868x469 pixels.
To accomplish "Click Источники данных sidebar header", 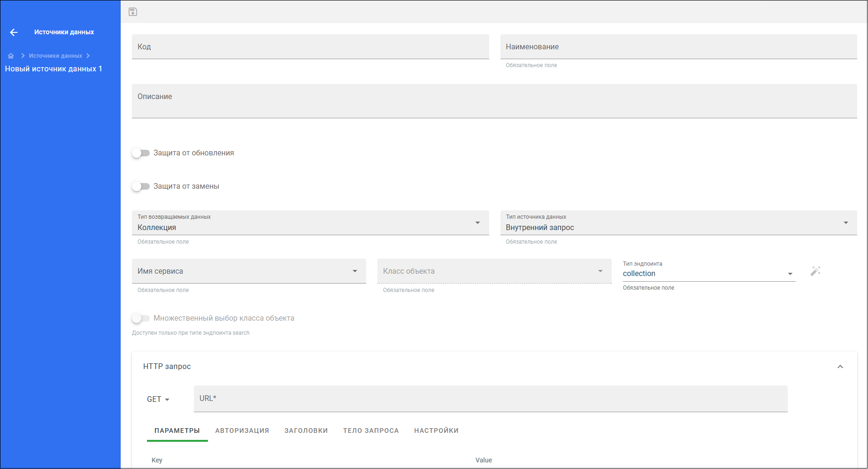I will click(x=64, y=32).
